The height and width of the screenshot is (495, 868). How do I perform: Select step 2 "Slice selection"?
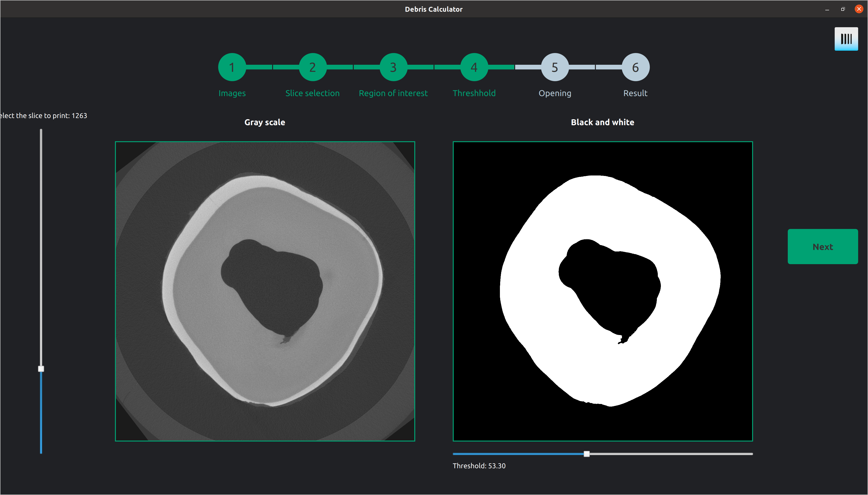coord(312,67)
